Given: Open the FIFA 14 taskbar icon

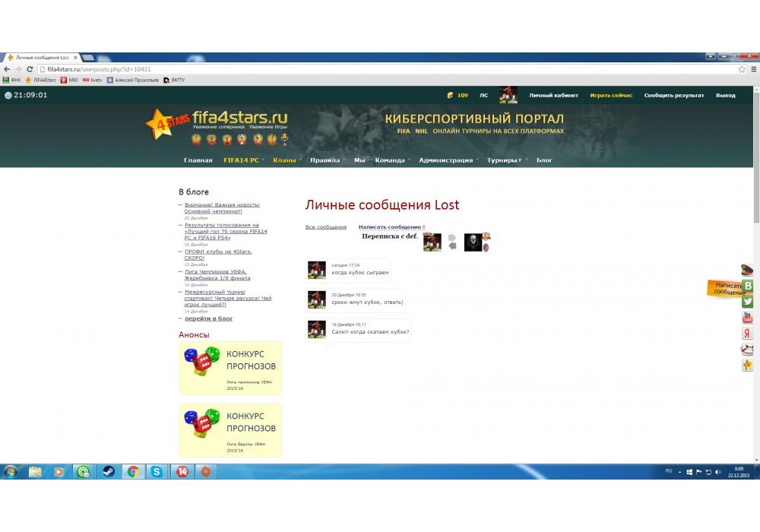Looking at the screenshot, I should pyautogui.click(x=182, y=471).
